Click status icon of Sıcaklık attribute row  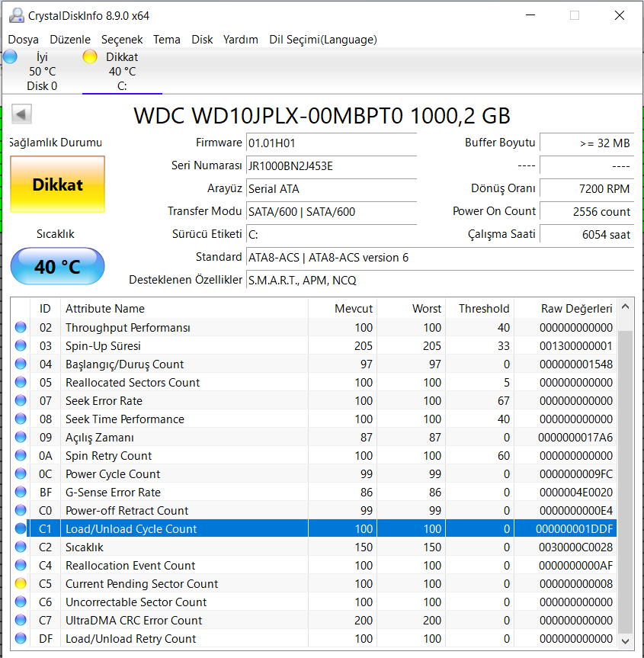coord(21,547)
